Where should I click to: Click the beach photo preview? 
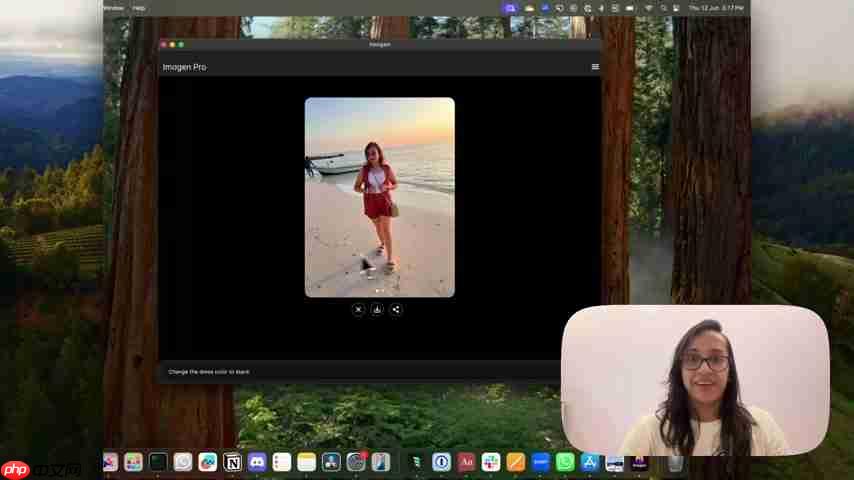tap(380, 197)
